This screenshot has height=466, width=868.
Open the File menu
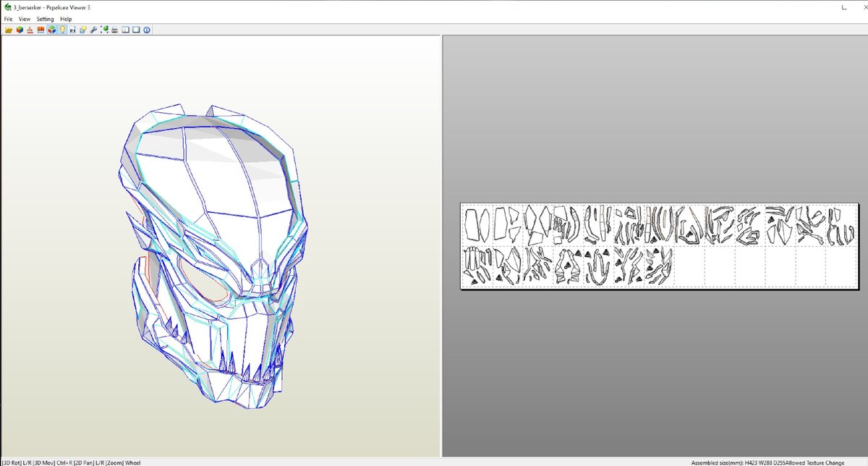point(8,19)
